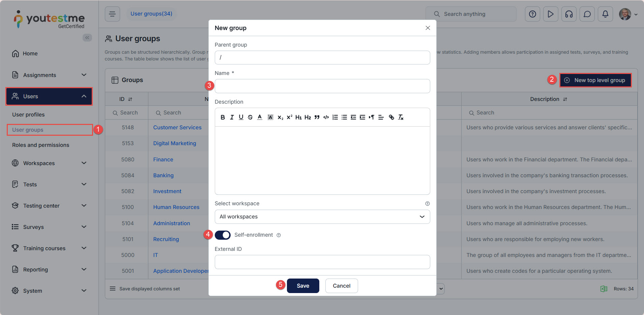
Task: Open the support headset icon
Action: coord(569,14)
